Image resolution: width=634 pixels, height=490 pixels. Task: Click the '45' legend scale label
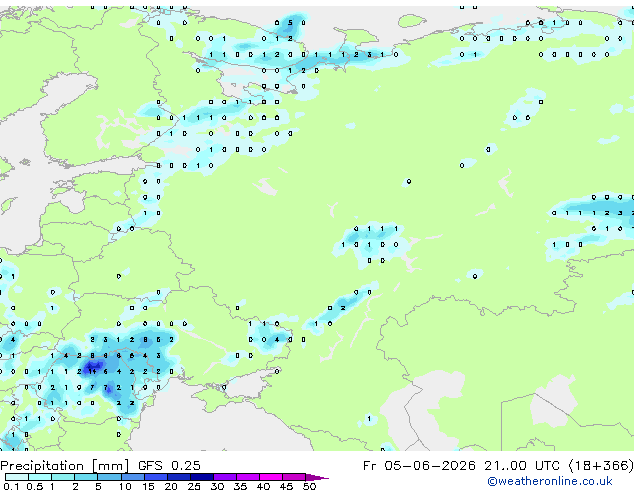point(287,486)
